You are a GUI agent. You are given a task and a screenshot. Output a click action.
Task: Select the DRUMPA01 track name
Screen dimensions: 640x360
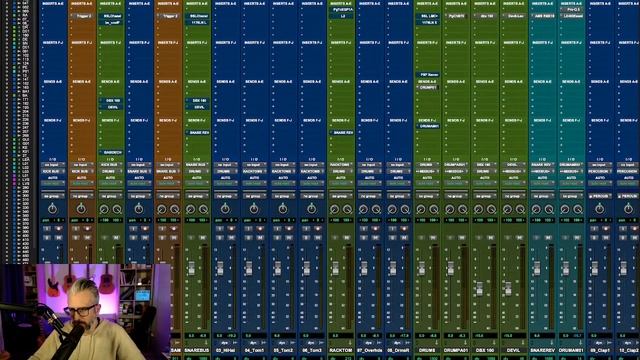pyautogui.click(x=456, y=350)
